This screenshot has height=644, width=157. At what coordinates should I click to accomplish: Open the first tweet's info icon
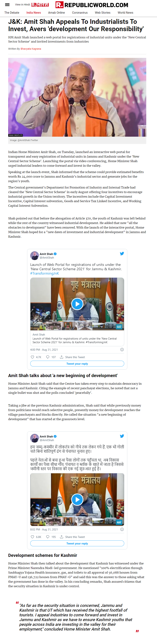[x=122, y=350]
